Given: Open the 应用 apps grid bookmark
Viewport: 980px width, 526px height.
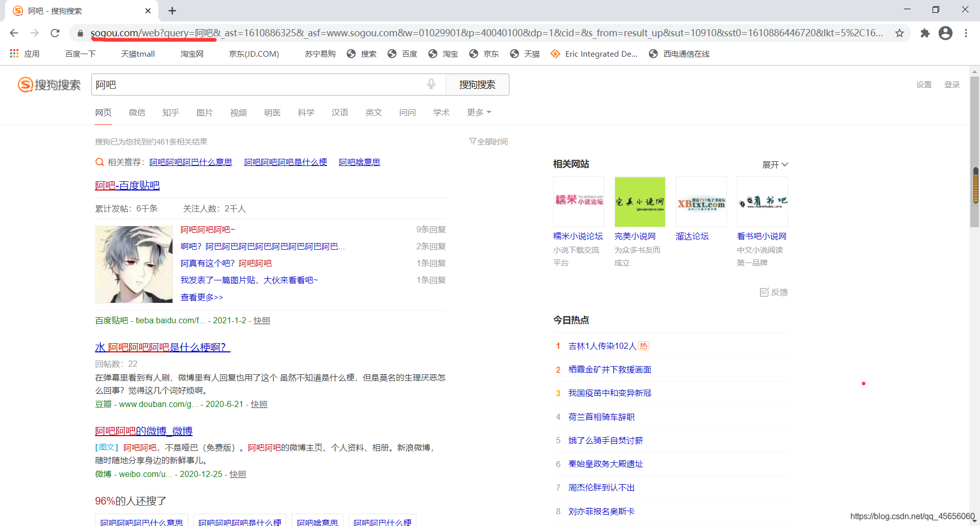Looking at the screenshot, I should tap(24, 54).
